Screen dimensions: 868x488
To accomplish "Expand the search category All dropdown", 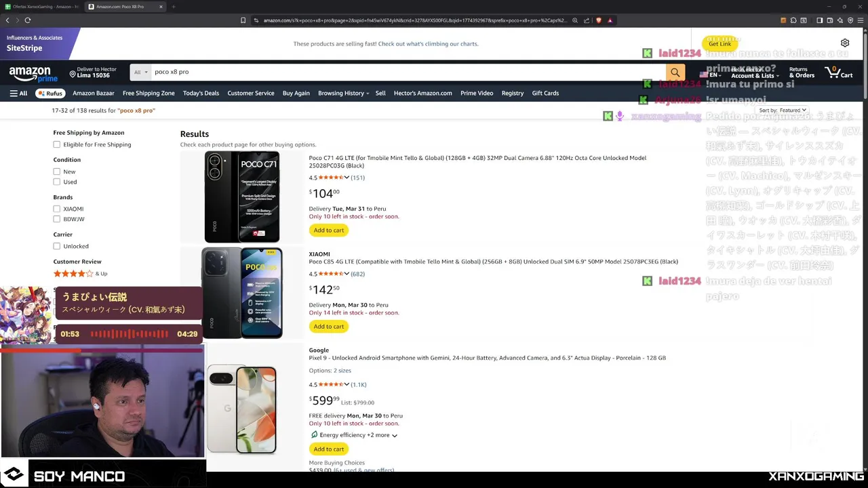I will tap(140, 72).
